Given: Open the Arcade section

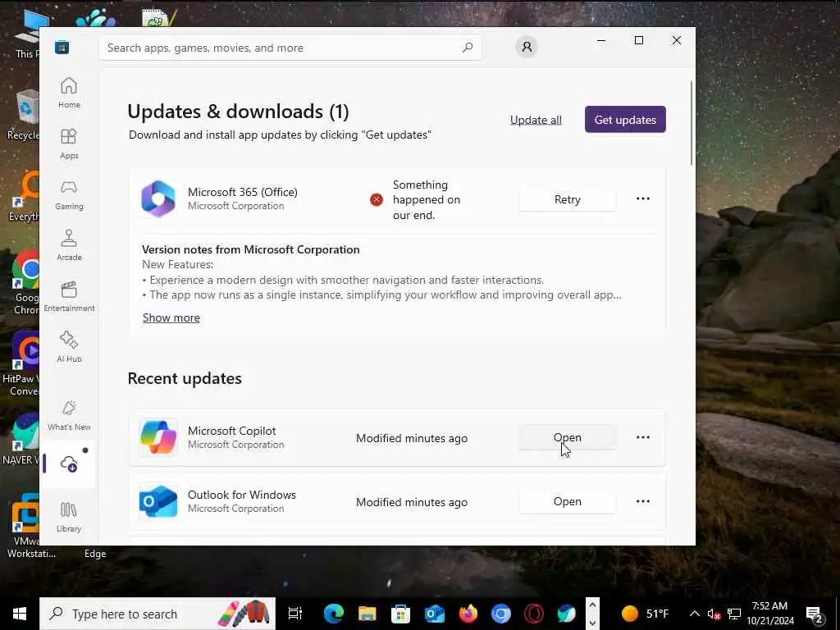Looking at the screenshot, I should 69,245.
